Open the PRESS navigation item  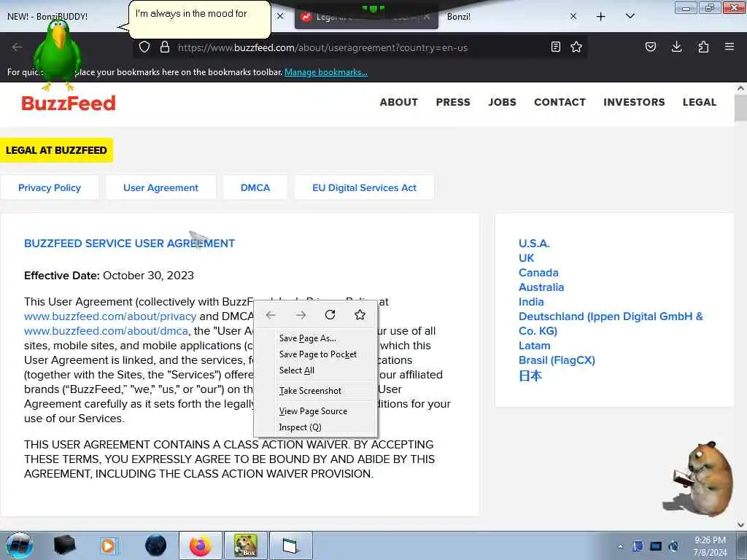[453, 102]
